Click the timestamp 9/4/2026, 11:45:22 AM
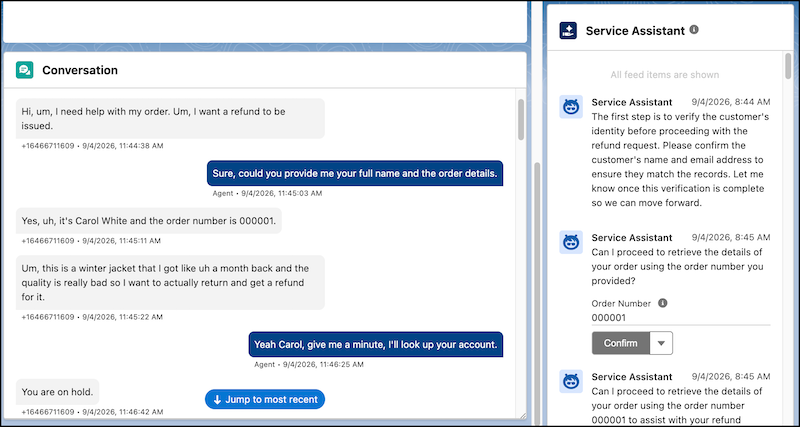The image size is (800, 427). (122, 317)
